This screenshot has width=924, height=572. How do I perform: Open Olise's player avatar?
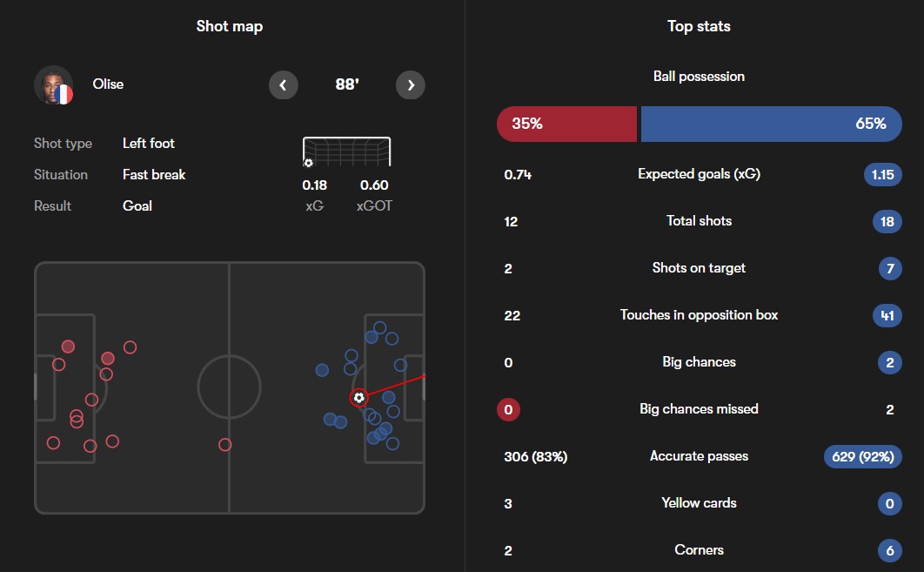[54, 85]
